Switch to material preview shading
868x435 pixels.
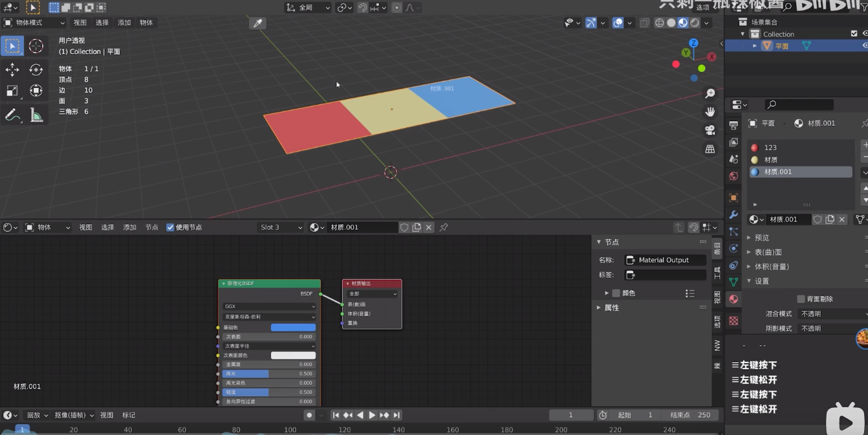tap(683, 23)
